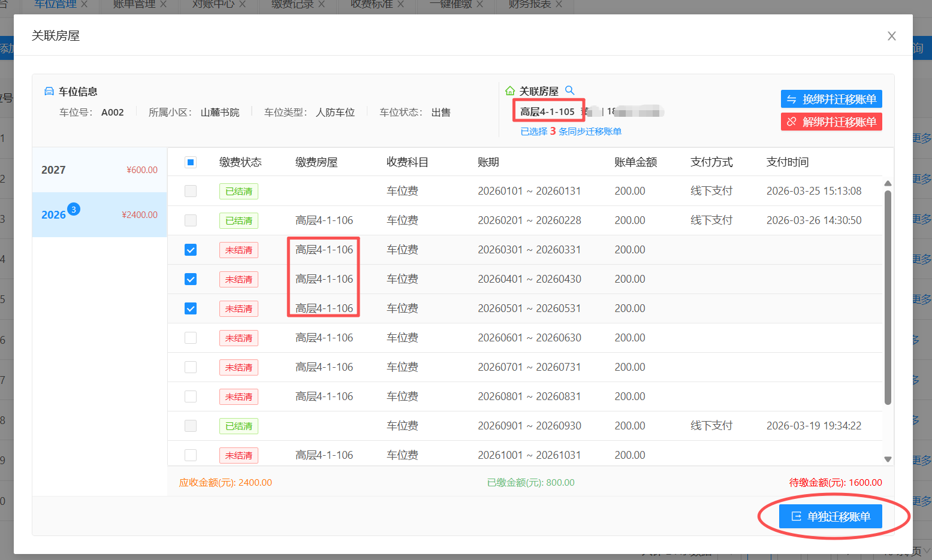Toggle the select-all checkbox in table header

[191, 162]
